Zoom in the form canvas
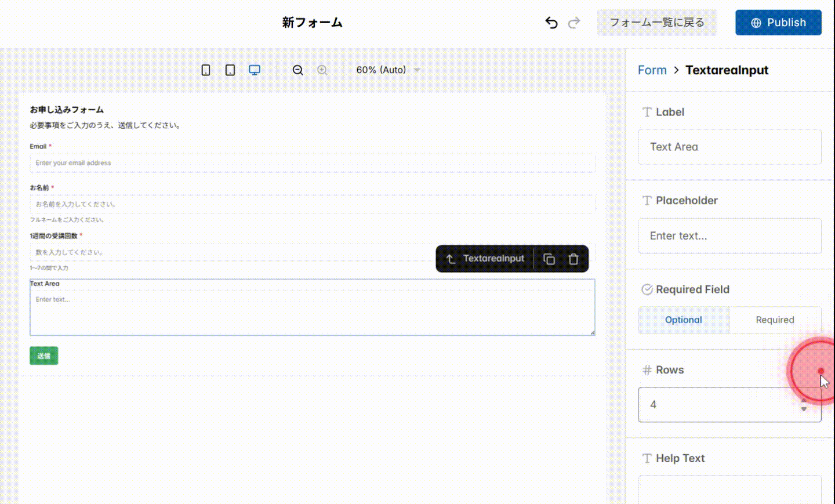 (322, 70)
